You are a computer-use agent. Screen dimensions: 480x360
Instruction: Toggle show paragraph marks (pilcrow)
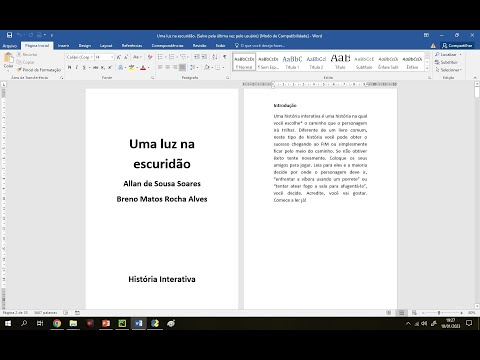225,57
